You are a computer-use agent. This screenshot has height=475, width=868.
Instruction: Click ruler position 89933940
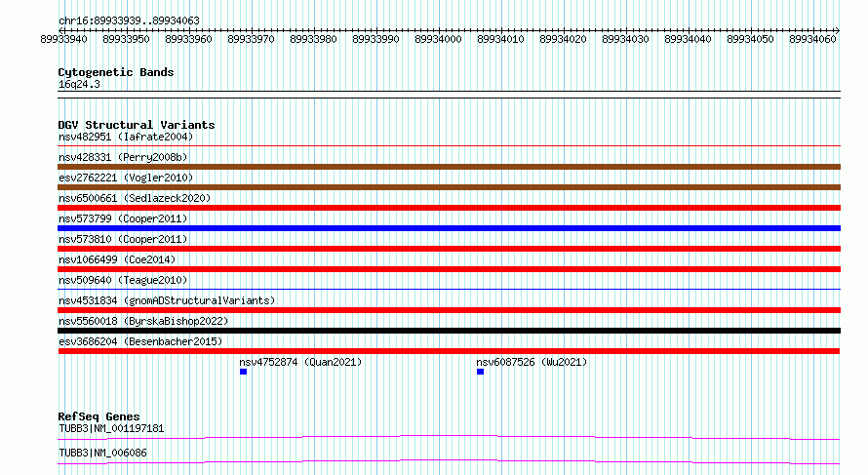coord(63,39)
